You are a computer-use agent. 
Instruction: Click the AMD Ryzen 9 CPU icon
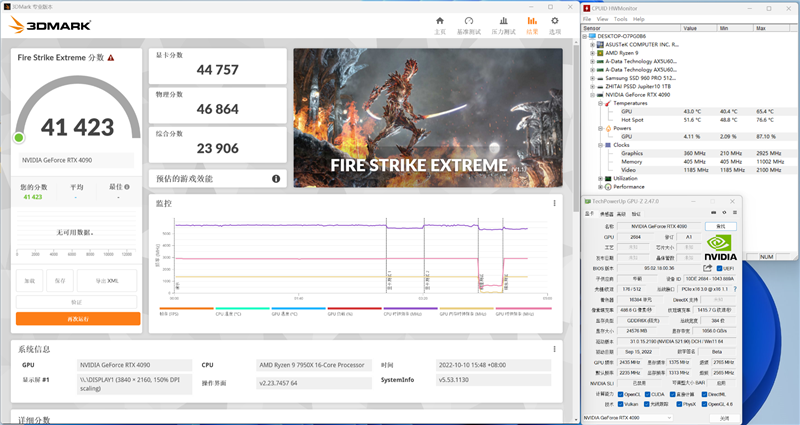click(601, 53)
